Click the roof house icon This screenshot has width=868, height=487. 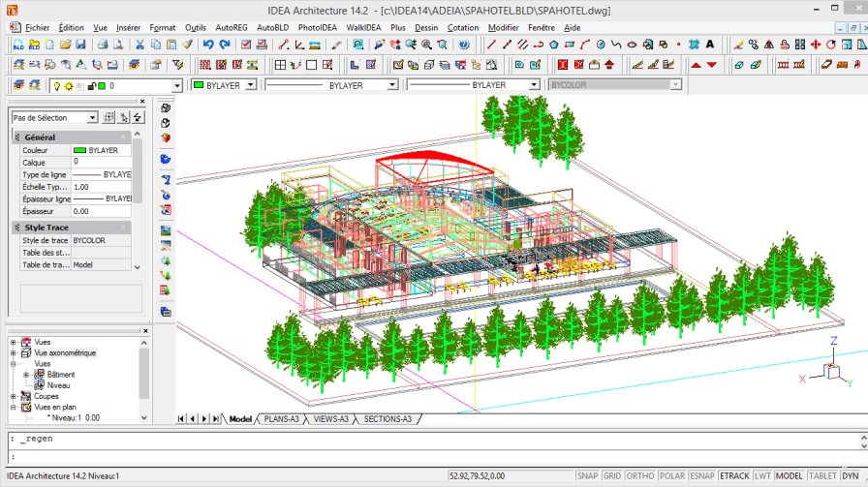[609, 65]
